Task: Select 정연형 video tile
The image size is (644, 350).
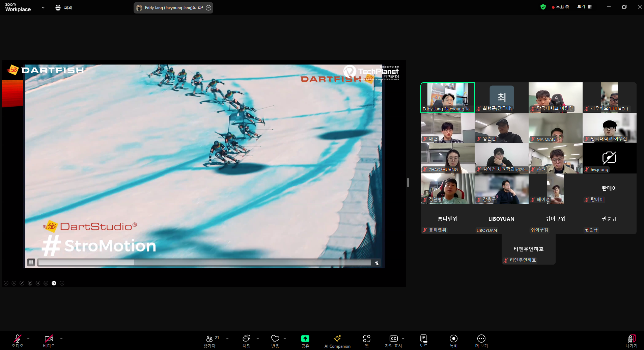Action: [x=448, y=189]
